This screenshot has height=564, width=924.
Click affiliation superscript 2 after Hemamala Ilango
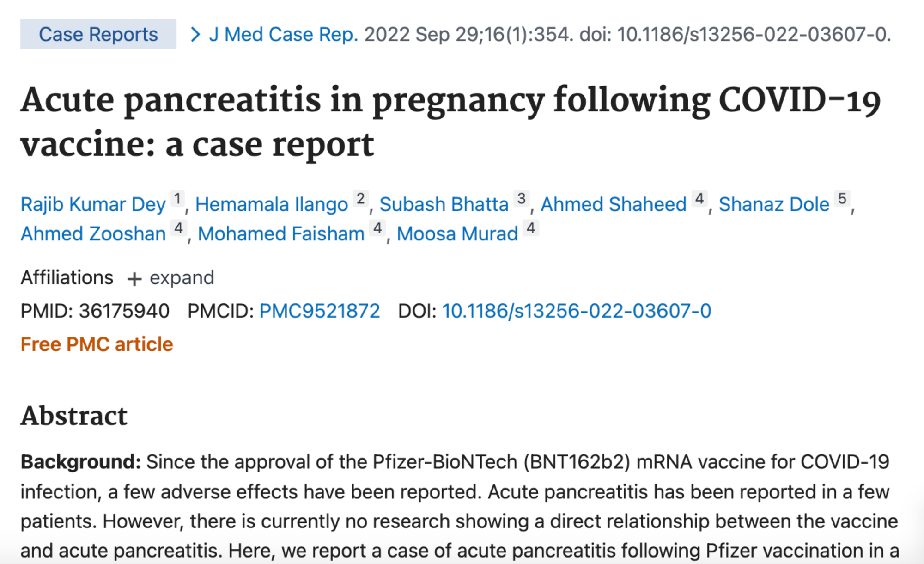(x=360, y=199)
